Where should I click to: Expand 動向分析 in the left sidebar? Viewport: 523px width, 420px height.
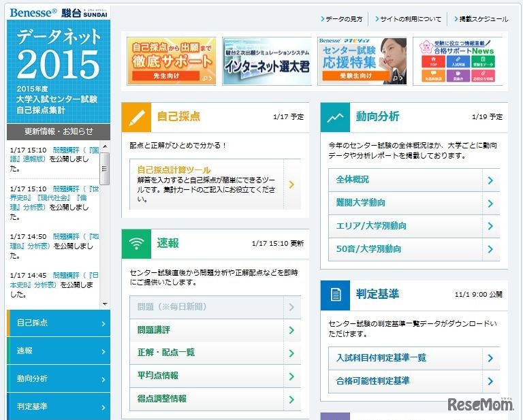tap(59, 378)
